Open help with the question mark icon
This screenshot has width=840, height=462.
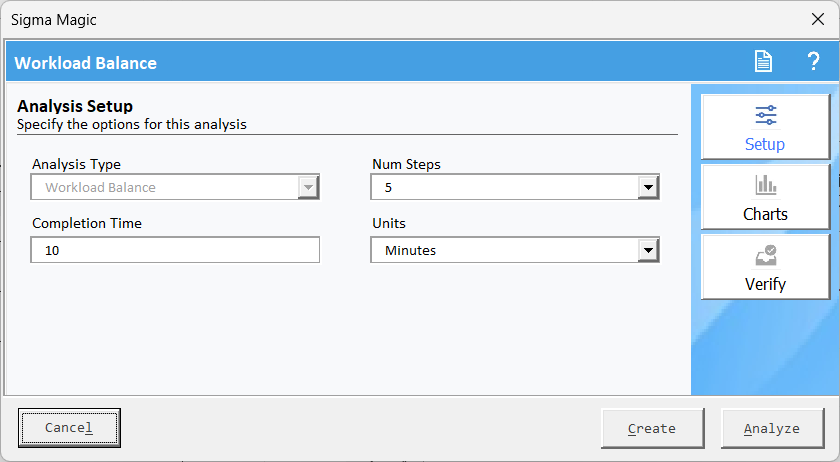tap(813, 62)
